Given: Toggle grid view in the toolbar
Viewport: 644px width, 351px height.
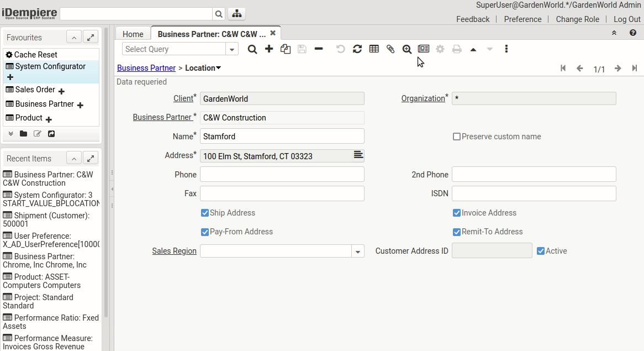Looking at the screenshot, I should pyautogui.click(x=374, y=49).
